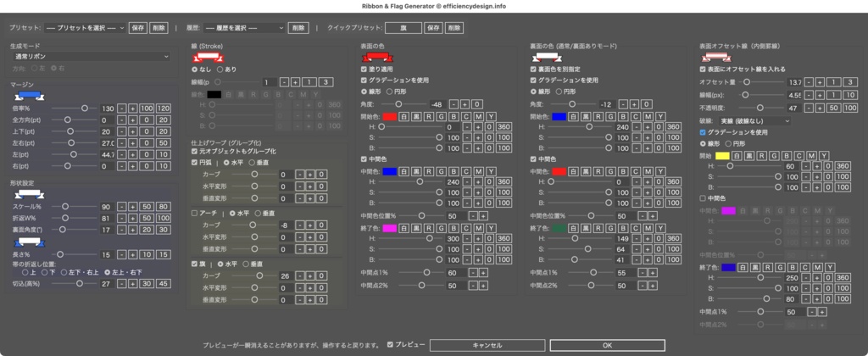Screen dimensions: 868x356
Task: Click the magenta 終了色 swatch in 表面の色
Action: click(x=390, y=228)
